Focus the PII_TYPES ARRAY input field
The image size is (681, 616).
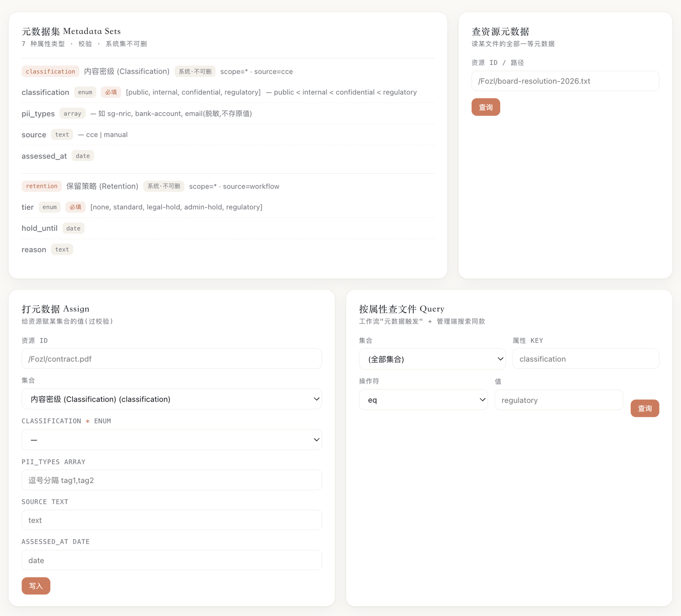click(x=172, y=480)
